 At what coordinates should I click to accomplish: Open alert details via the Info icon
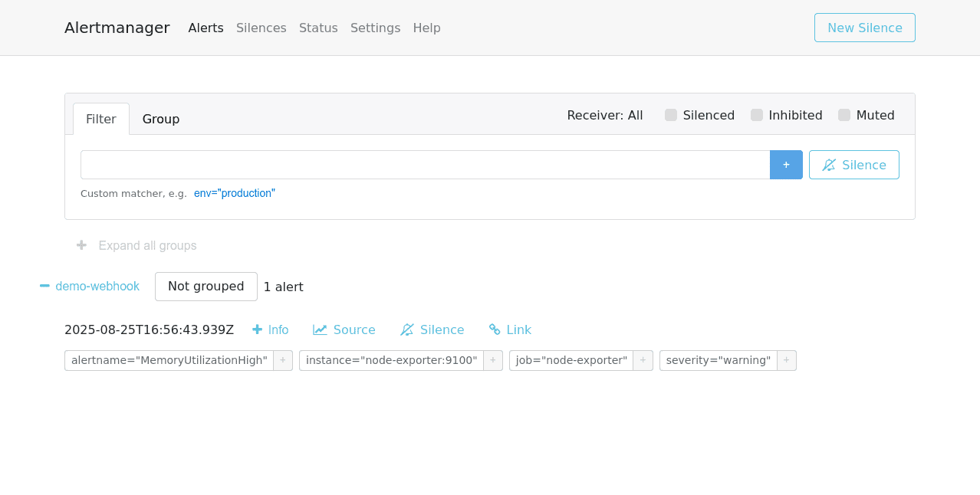pyautogui.click(x=270, y=329)
